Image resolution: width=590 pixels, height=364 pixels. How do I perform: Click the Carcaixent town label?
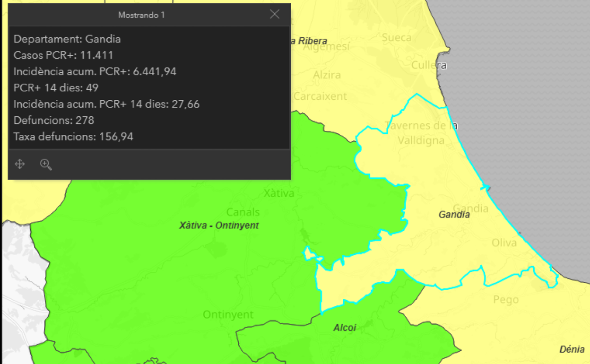point(320,96)
